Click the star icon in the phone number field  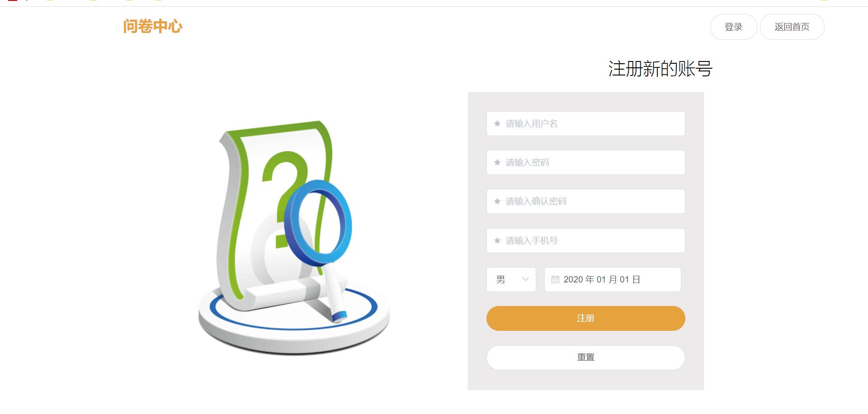(497, 240)
